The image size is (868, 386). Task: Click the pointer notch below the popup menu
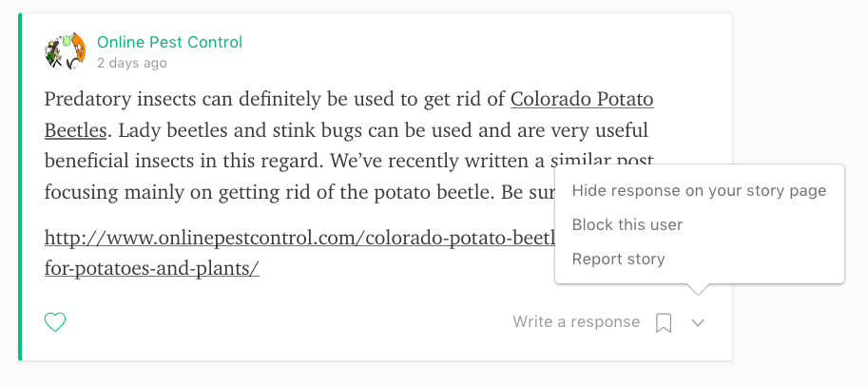click(x=698, y=289)
